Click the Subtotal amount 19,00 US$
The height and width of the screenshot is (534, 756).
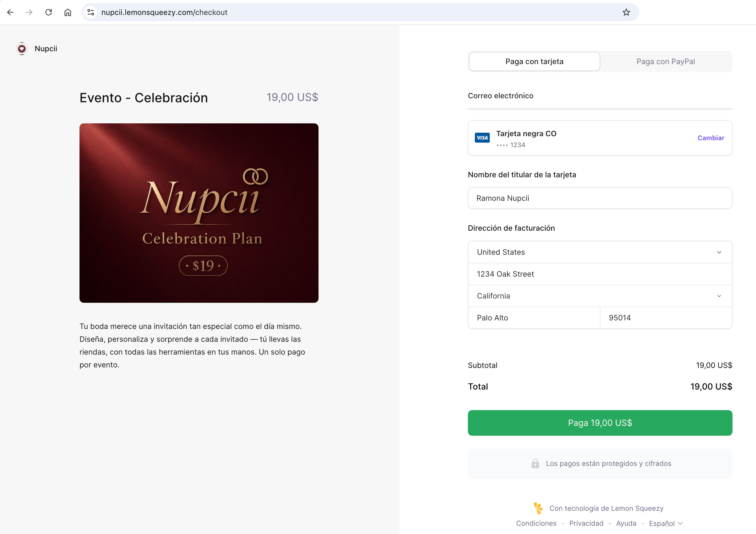(x=714, y=365)
